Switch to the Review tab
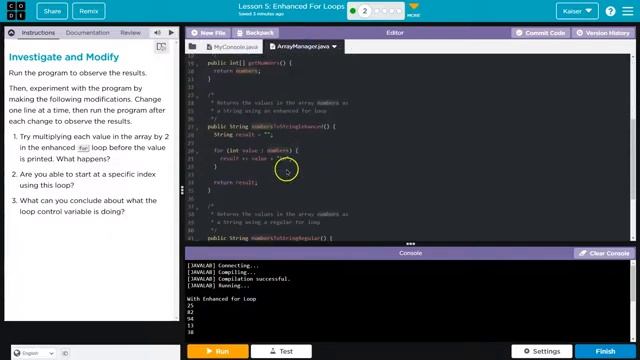The width and height of the screenshot is (640, 360). [x=130, y=33]
